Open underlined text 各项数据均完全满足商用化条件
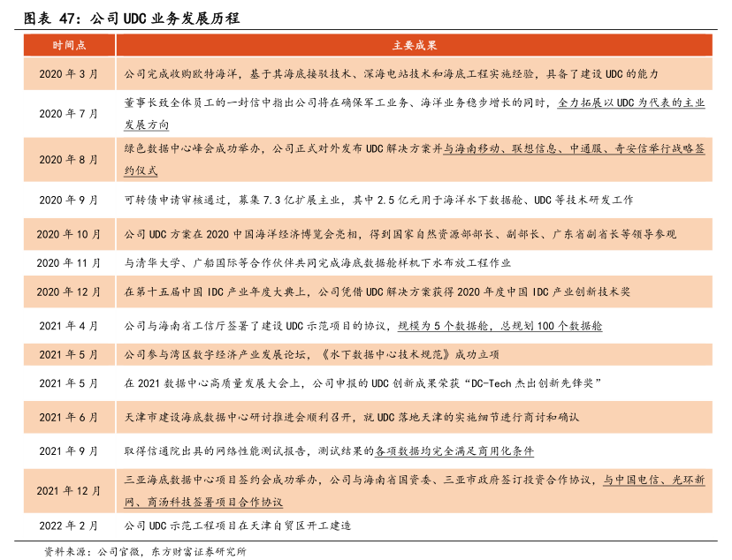 coord(454,451)
